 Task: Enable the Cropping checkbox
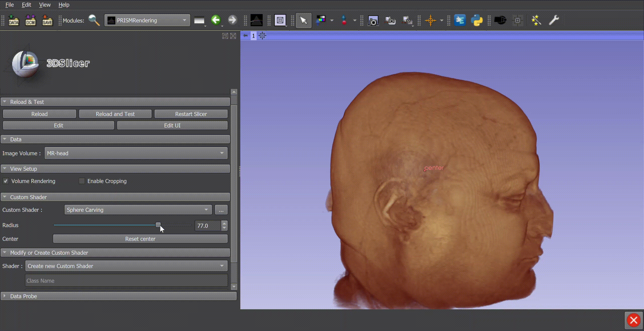(x=82, y=181)
